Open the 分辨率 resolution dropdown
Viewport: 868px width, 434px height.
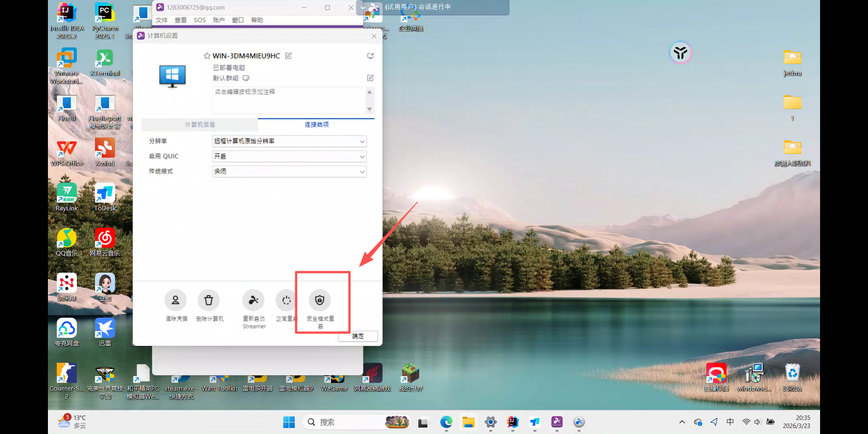[x=289, y=141]
